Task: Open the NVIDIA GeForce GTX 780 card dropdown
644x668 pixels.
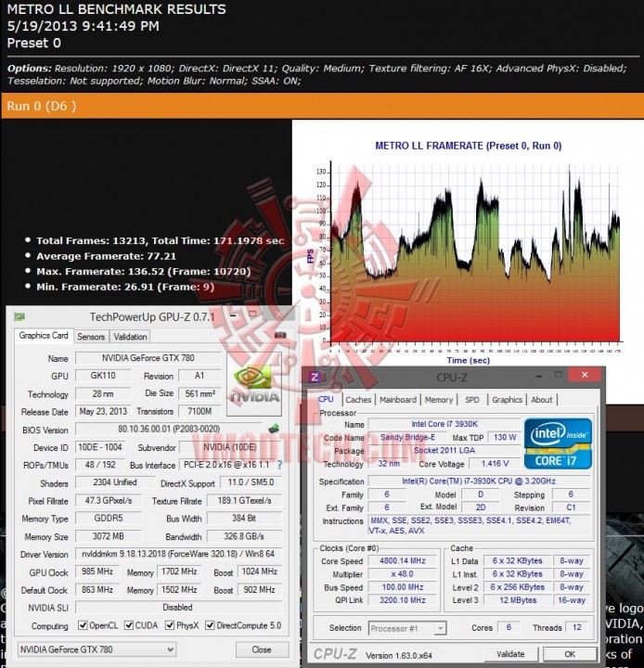Action: 97,649
